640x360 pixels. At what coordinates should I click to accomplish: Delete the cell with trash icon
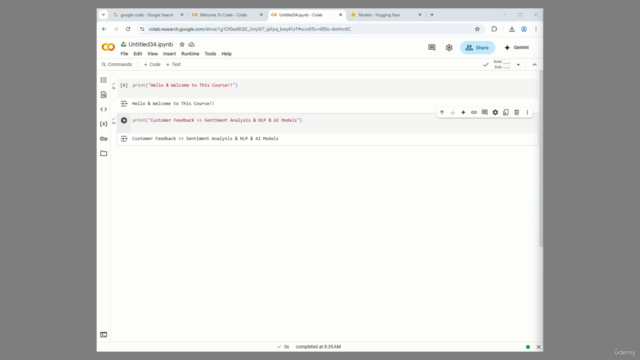(517, 112)
